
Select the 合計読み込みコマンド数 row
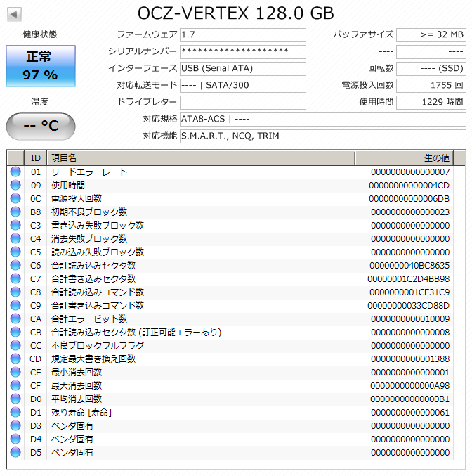point(230,292)
